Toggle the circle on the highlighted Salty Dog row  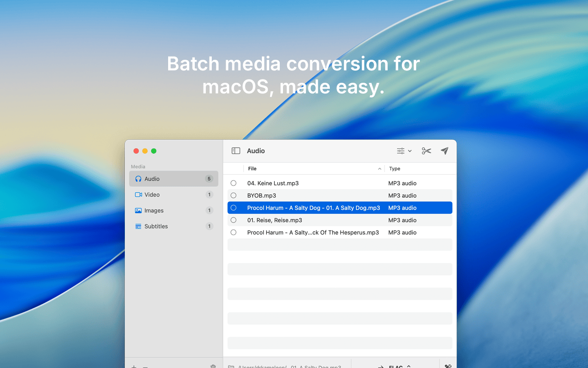pos(233,208)
